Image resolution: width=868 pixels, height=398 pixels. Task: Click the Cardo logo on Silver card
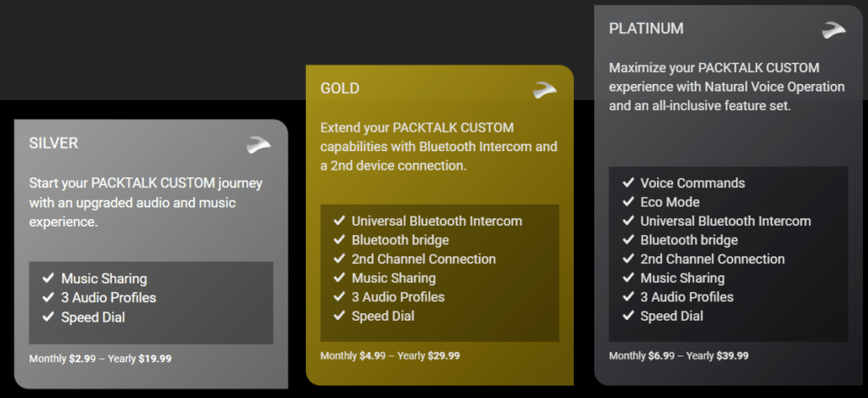pyautogui.click(x=259, y=144)
